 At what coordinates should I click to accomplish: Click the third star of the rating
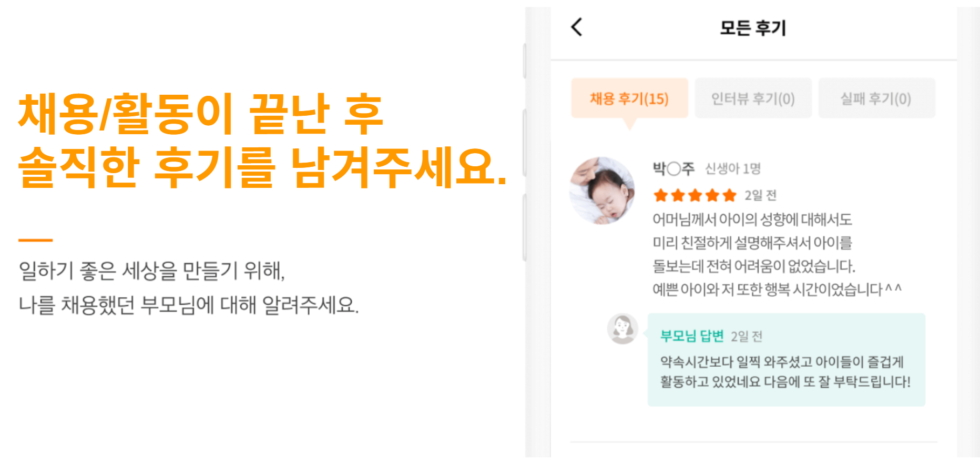[695, 196]
